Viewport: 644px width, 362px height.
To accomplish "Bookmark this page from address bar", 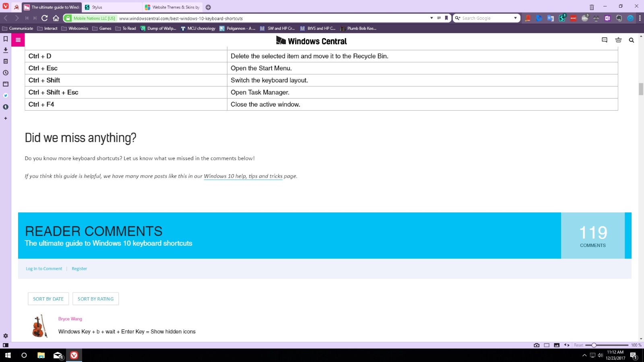I will [x=446, y=18].
